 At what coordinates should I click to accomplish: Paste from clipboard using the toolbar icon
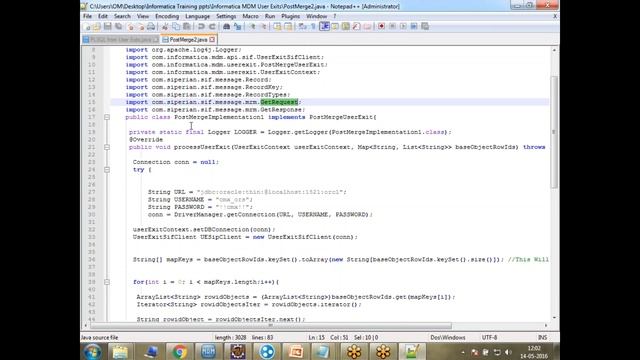187,27
